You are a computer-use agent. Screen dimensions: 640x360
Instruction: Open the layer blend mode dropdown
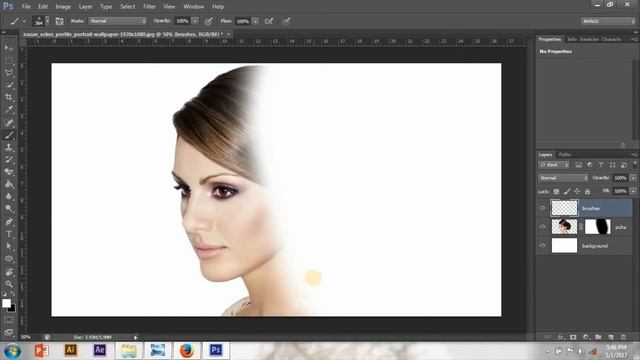pos(563,178)
